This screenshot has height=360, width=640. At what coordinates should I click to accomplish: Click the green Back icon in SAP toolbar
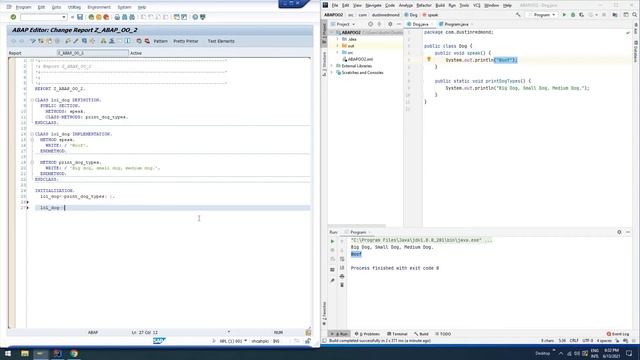91,17
